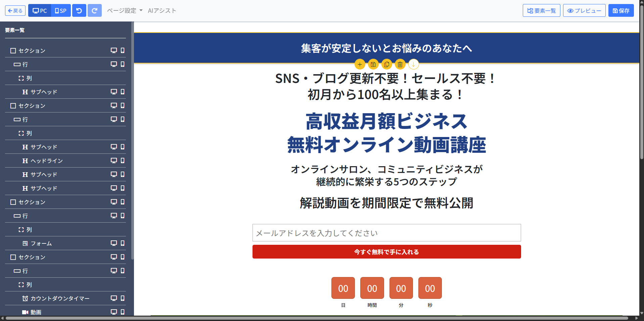644x321 pixels.
Task: Switch to SP preview mode
Action: 61,11
